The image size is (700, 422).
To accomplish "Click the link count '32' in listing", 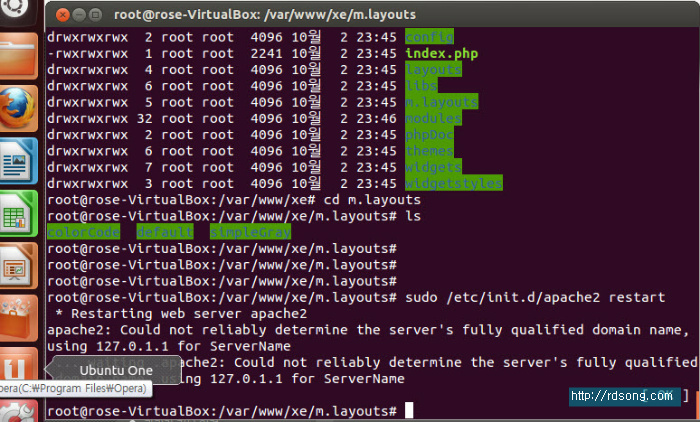I will coord(144,118).
